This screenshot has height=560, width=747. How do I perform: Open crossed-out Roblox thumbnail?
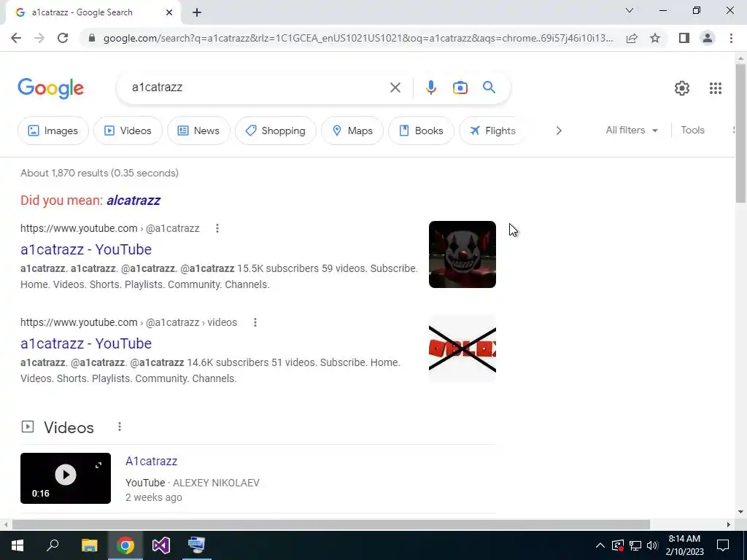coord(462,349)
